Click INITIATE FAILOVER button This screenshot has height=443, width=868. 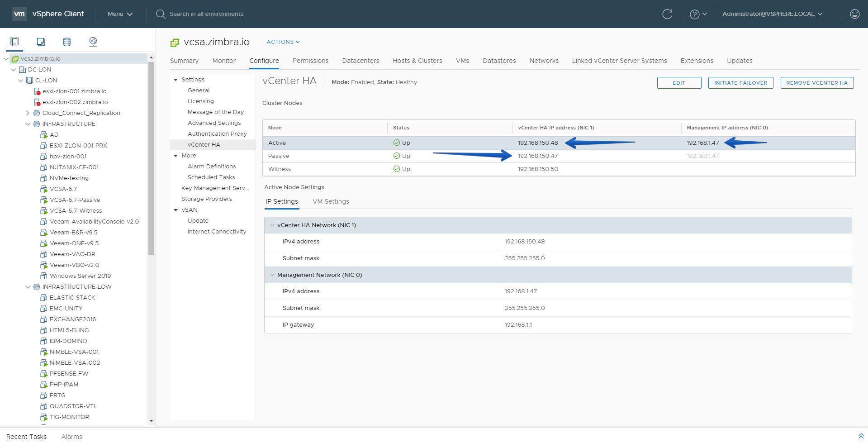coord(740,83)
